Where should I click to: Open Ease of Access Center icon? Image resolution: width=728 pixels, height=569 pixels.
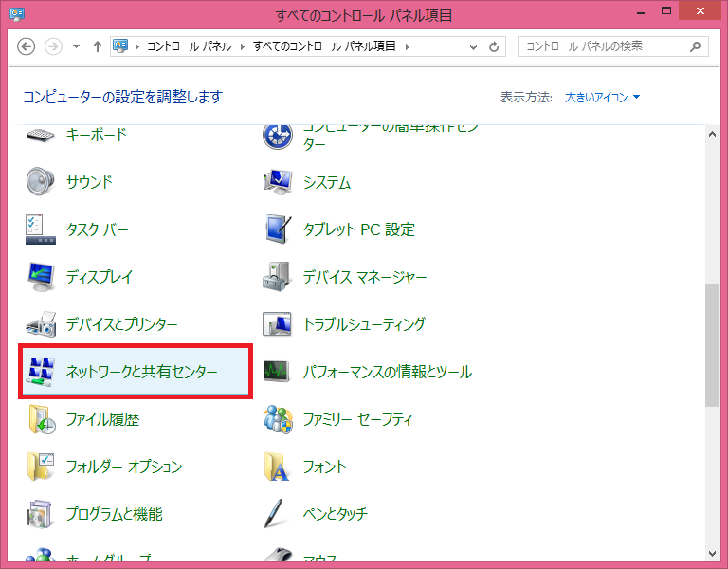click(x=278, y=137)
